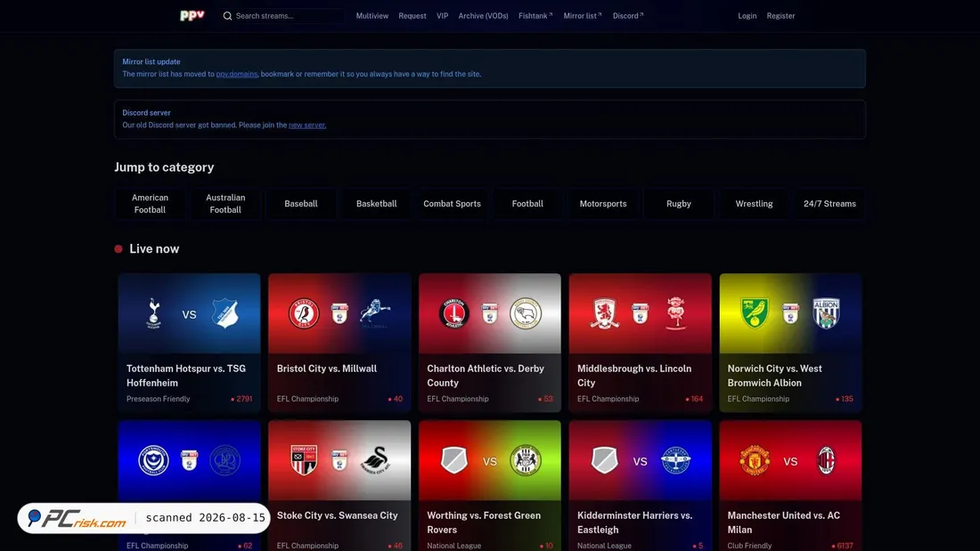
Task: Open the Mirror list link
Action: [583, 16]
